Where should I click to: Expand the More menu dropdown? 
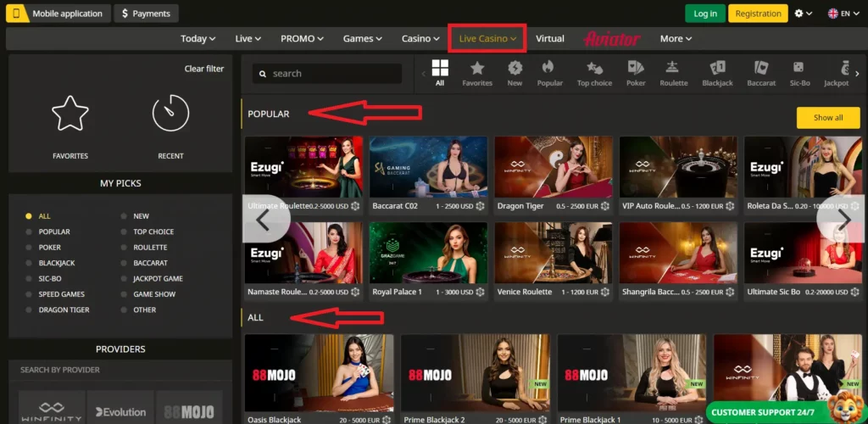[676, 38]
